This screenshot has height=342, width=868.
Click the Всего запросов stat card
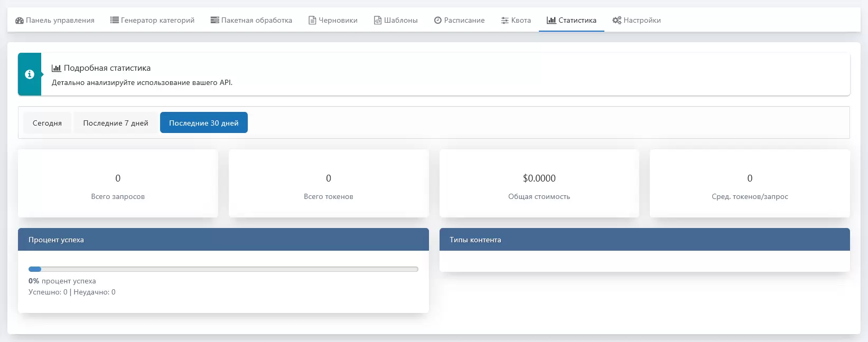[118, 184]
